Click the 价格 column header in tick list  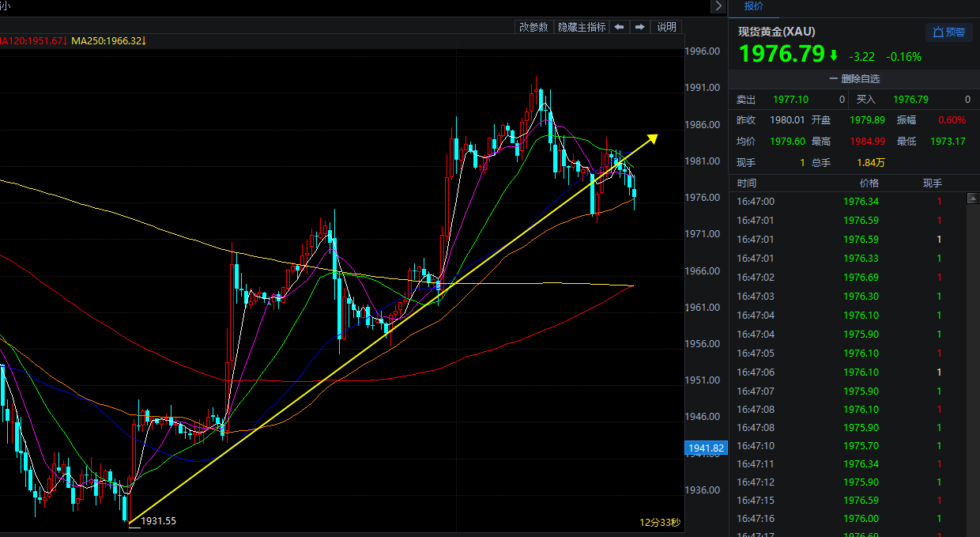pyautogui.click(x=869, y=183)
